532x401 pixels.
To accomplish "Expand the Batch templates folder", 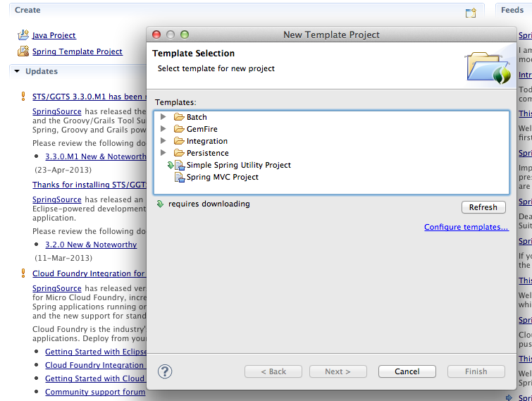I will pos(163,117).
